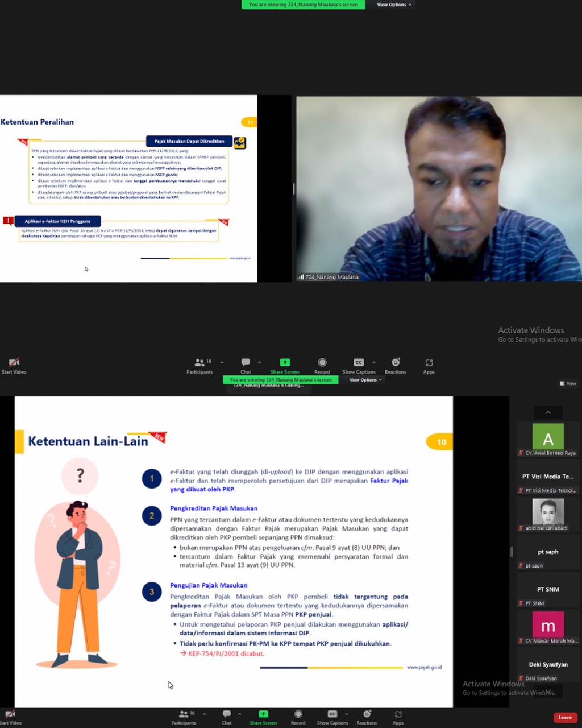
Task: Expand the arrow beside upper Show Captions
Action: click(373, 362)
